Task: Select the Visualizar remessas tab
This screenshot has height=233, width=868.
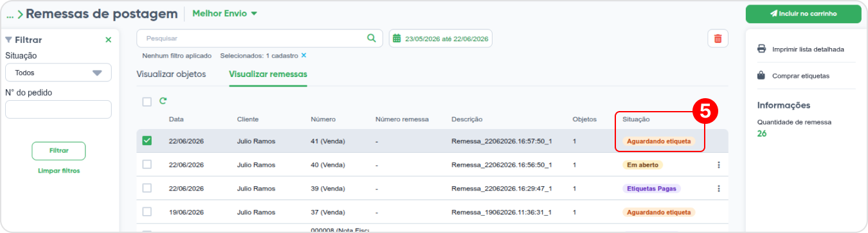Action: [268, 74]
